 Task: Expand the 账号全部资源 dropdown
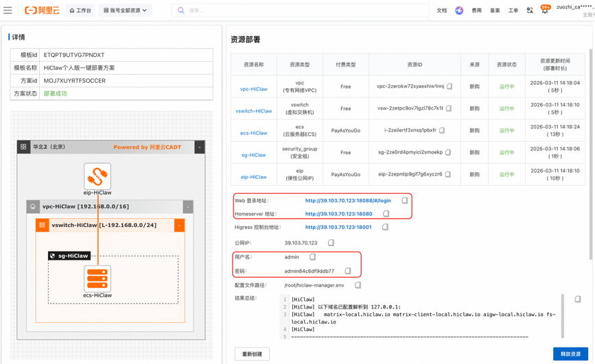125,10
